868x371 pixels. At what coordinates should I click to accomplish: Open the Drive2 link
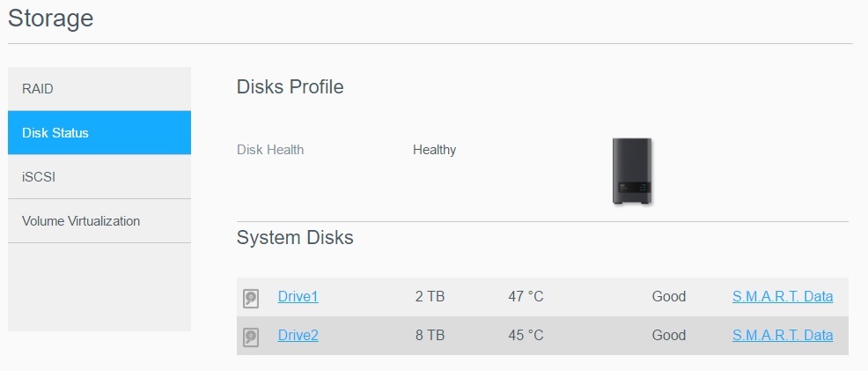coord(298,335)
